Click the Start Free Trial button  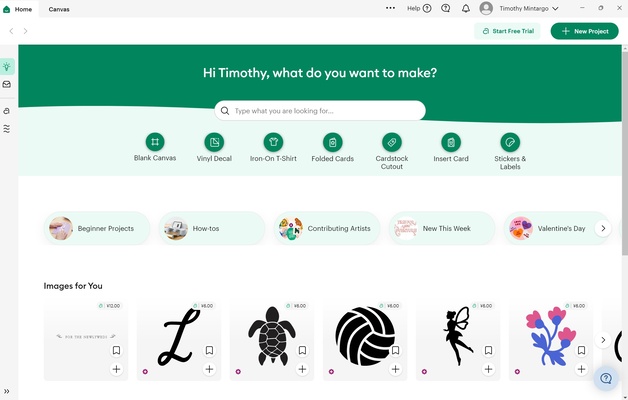pos(507,31)
